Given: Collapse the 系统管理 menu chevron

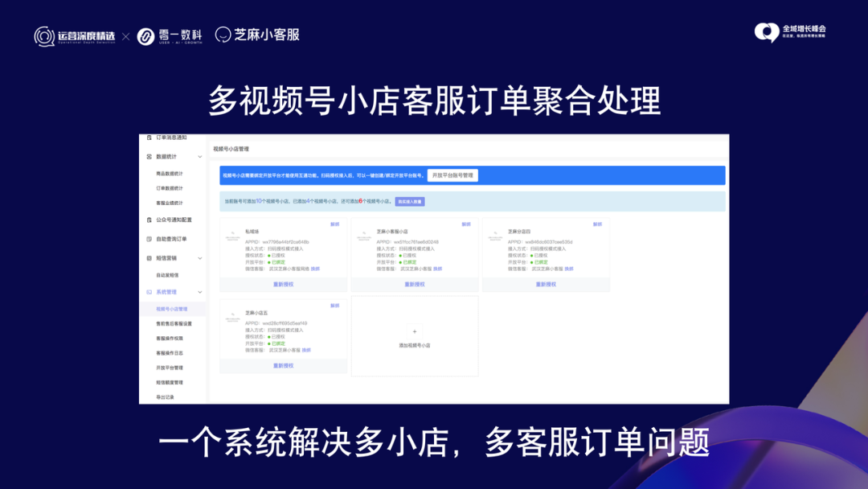Looking at the screenshot, I should (200, 292).
